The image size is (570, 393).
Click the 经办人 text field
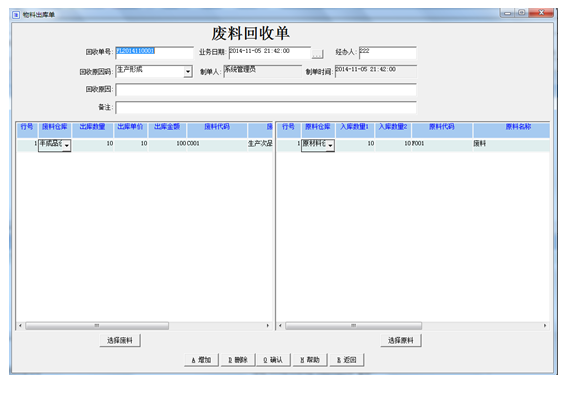pyautogui.click(x=388, y=52)
